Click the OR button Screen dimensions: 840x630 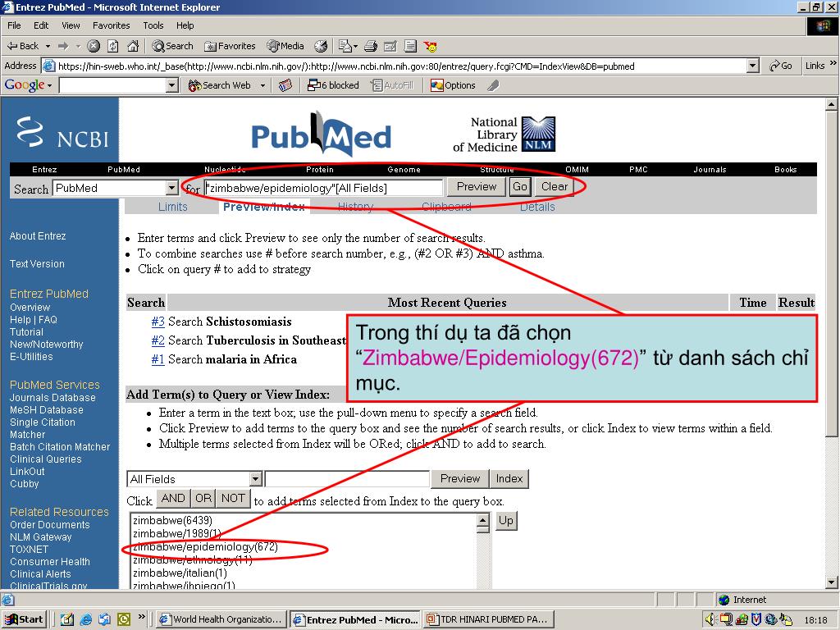(203, 499)
